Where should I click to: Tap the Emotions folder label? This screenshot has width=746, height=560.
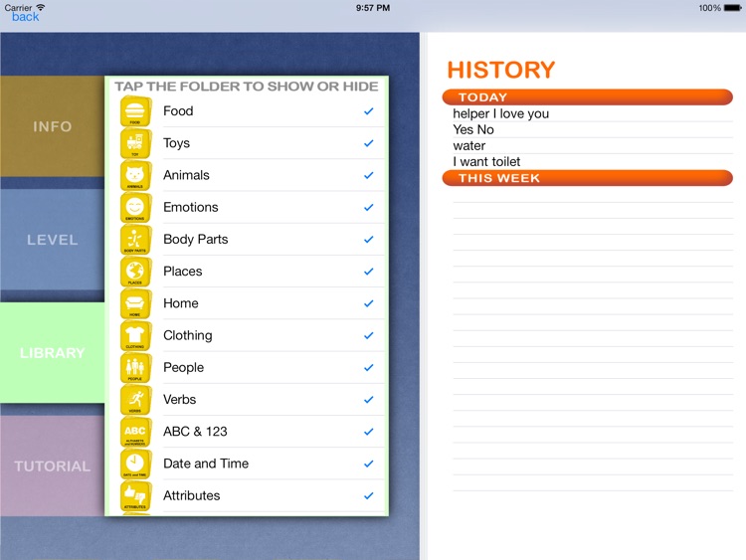point(191,207)
